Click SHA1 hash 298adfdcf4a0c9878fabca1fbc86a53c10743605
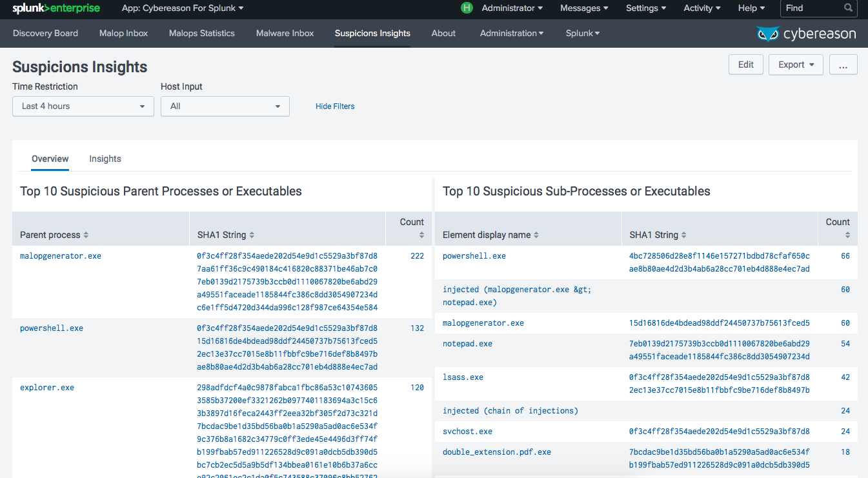 pos(287,388)
